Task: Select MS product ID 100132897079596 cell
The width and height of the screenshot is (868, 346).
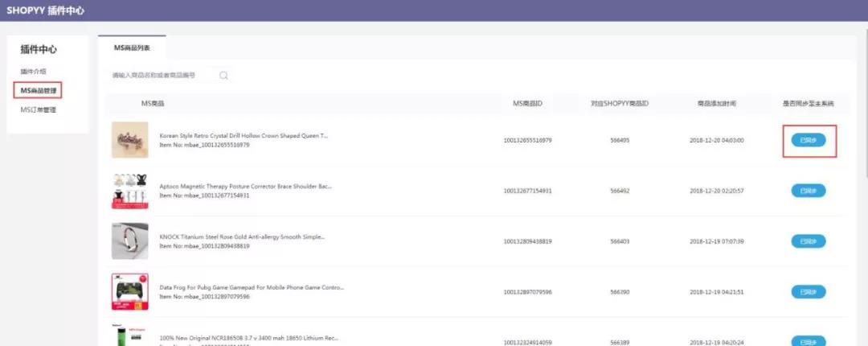Action: point(527,291)
